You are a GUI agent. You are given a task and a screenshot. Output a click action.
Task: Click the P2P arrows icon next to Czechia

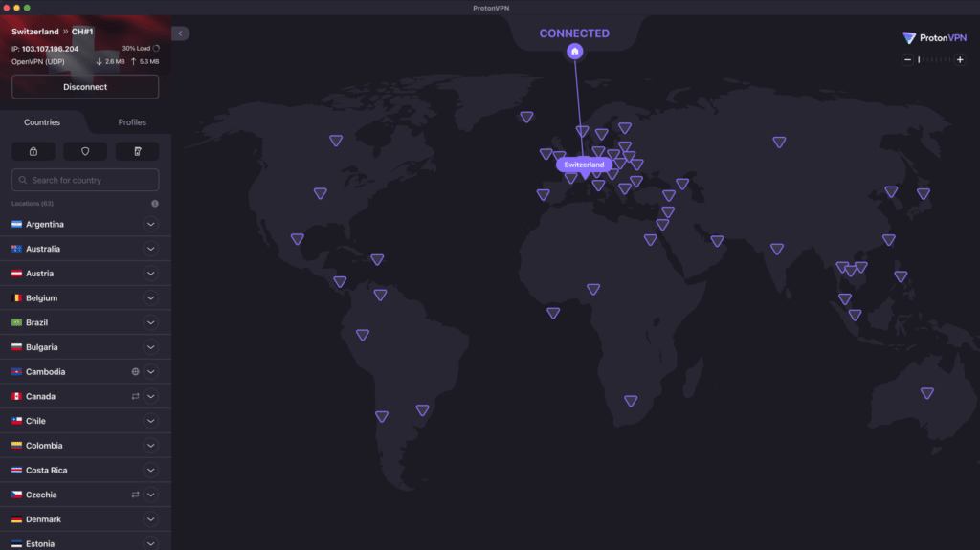click(x=135, y=495)
